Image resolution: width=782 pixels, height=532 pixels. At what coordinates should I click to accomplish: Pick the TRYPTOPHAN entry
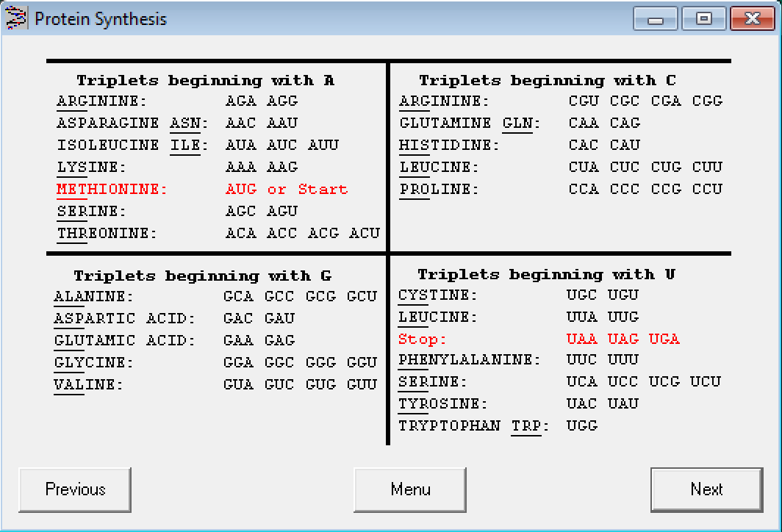[x=449, y=426]
